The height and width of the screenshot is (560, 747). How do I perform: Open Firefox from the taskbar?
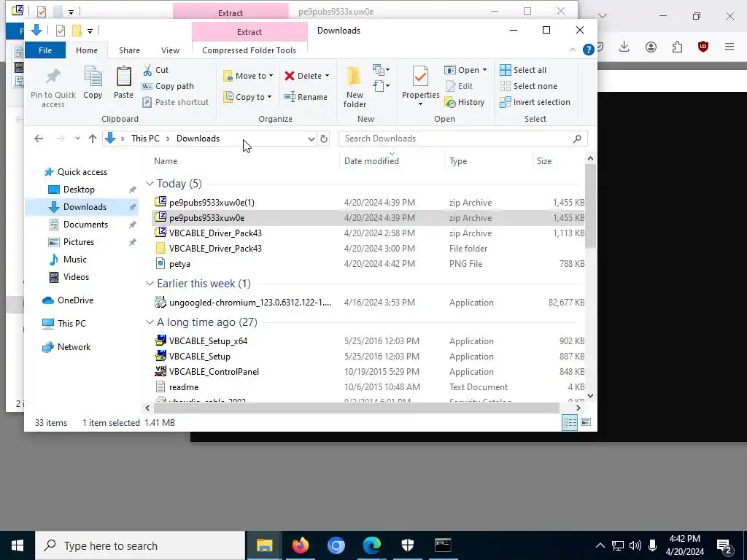tap(300, 545)
